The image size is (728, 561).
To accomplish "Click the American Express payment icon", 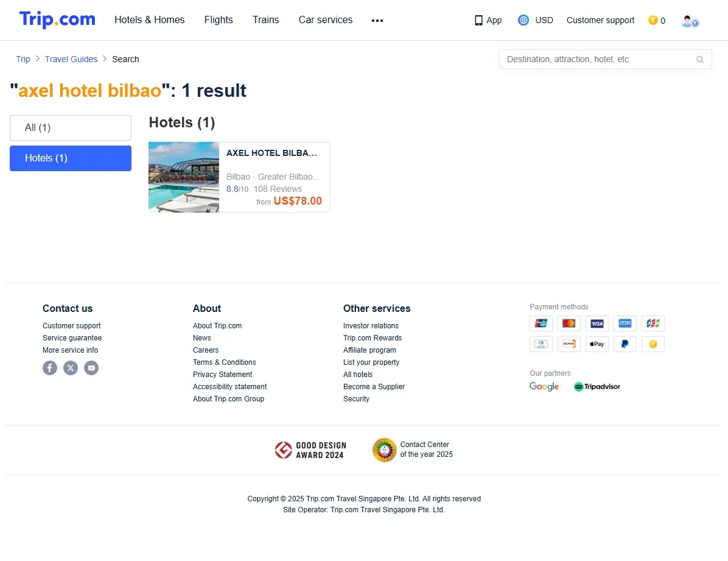I will tap(625, 323).
